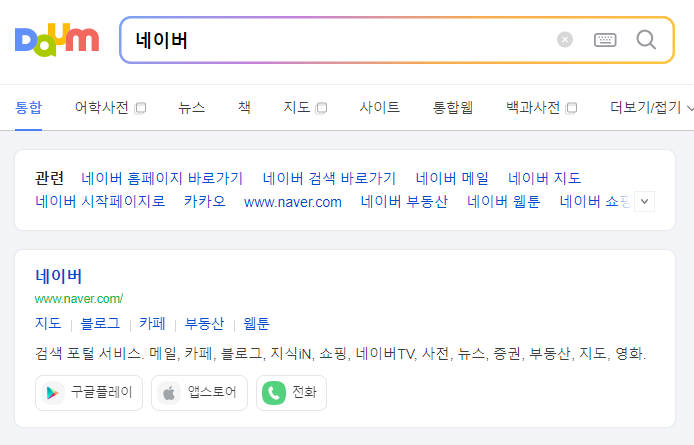Clear the search box with the X icon
Viewport: 694px width, 445px height.
click(565, 40)
